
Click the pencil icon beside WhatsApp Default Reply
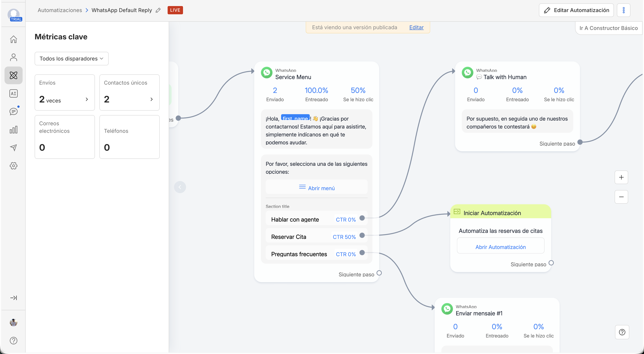(158, 10)
